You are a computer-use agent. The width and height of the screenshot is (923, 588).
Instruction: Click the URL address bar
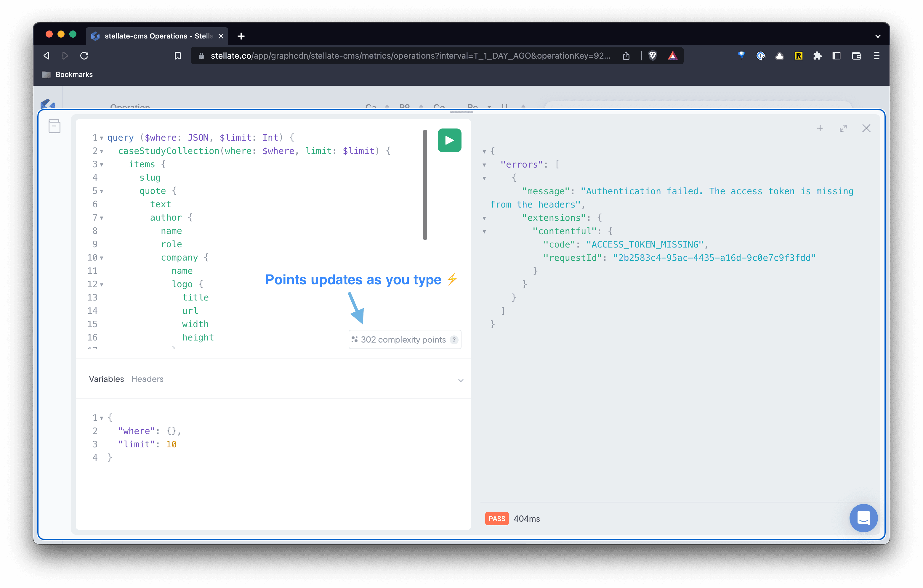(x=403, y=56)
